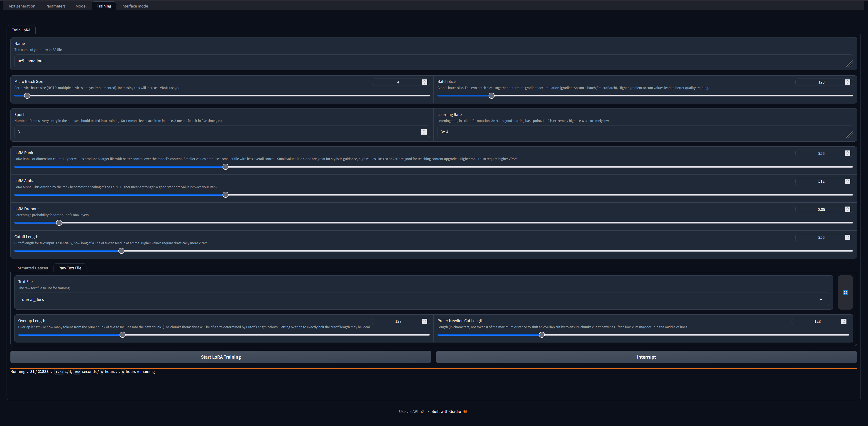Image resolution: width=868 pixels, height=426 pixels.
Task: Click LoRA Dropout number stepper arrows
Action: click(x=847, y=209)
